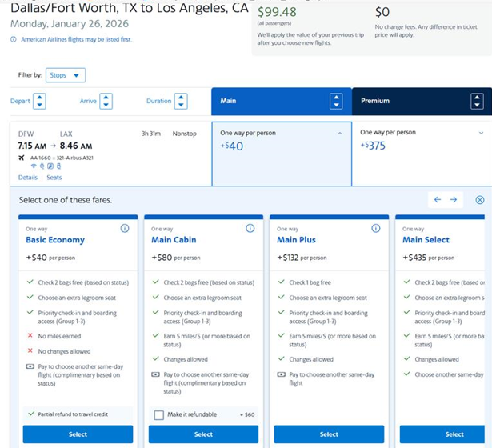Viewport: 492px width, 448px height.
Task: Click info icon beside American Airlines notice
Action: pyautogui.click(x=14, y=39)
